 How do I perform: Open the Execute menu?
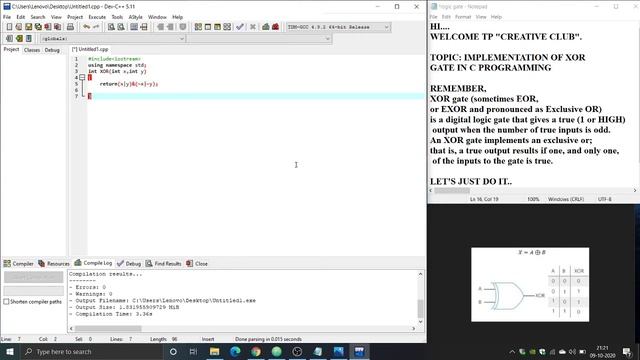pos(97,17)
